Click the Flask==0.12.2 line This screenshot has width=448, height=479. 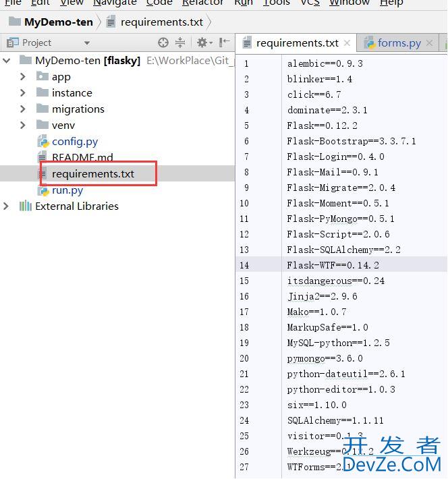pyautogui.click(x=322, y=125)
